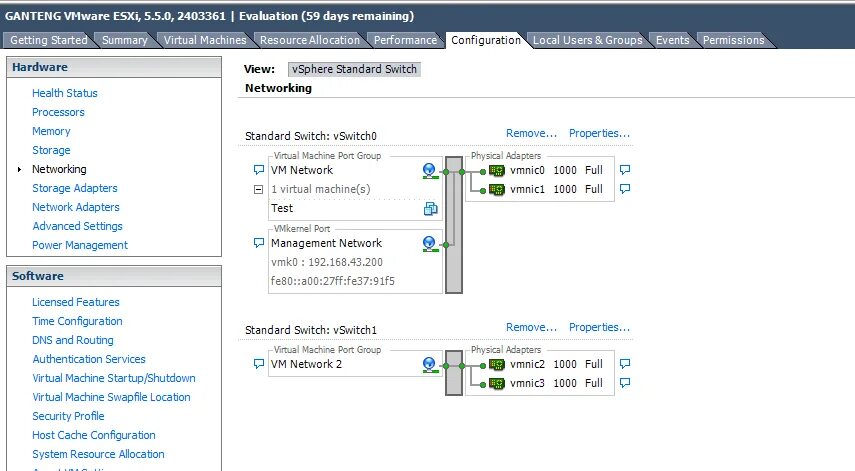Viewport: 855px width, 471px height.
Task: Select the vSphere Standard Switch view button
Action: click(354, 69)
